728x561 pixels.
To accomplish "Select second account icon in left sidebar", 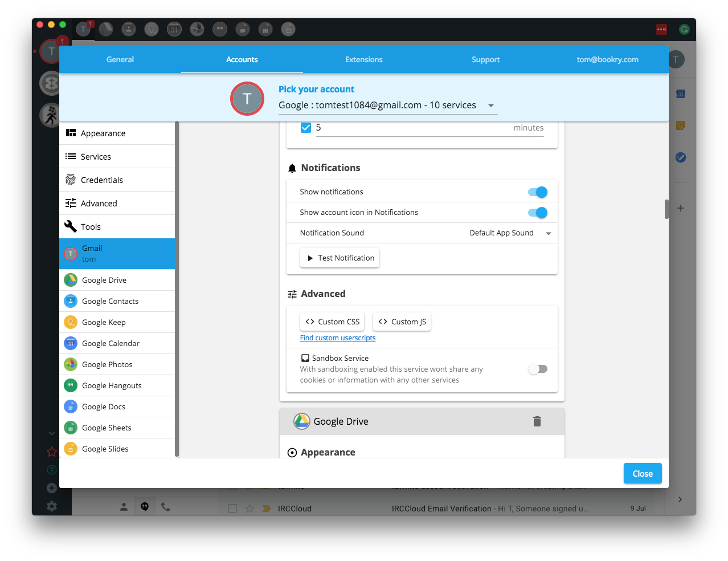I will click(x=50, y=83).
